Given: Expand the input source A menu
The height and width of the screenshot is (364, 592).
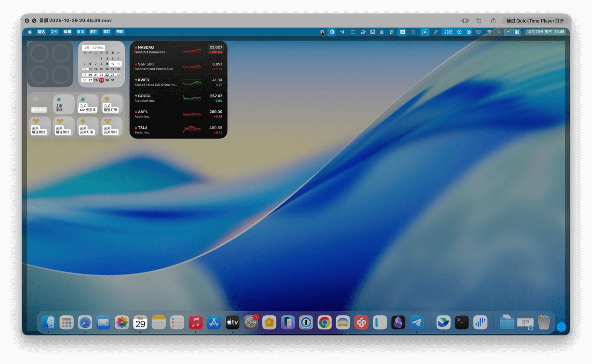Looking at the screenshot, I should point(425,32).
